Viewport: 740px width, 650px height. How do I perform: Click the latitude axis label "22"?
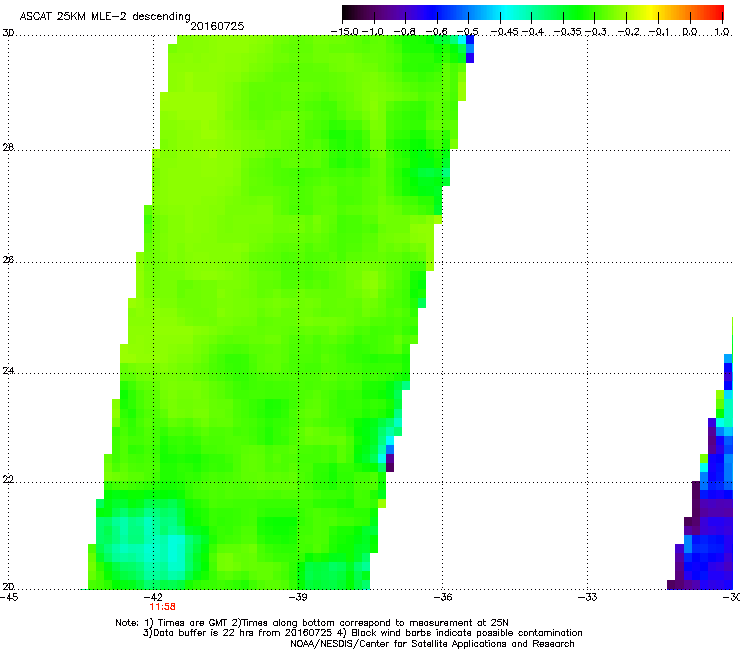(8, 480)
